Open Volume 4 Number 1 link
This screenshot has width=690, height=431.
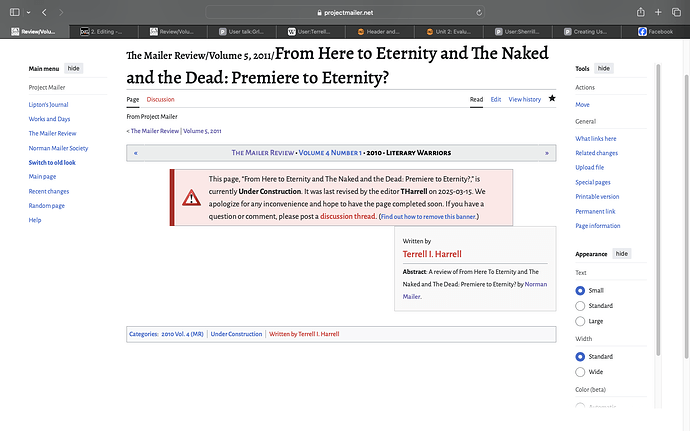330,153
